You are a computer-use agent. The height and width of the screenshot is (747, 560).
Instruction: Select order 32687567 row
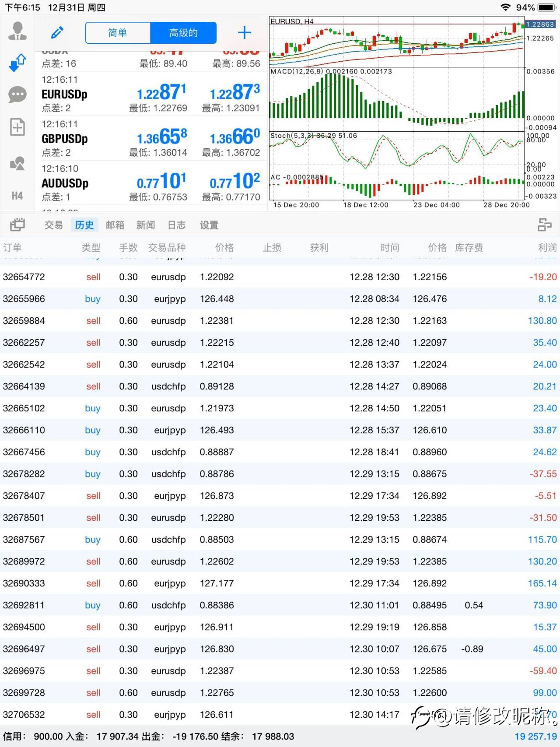point(280,540)
